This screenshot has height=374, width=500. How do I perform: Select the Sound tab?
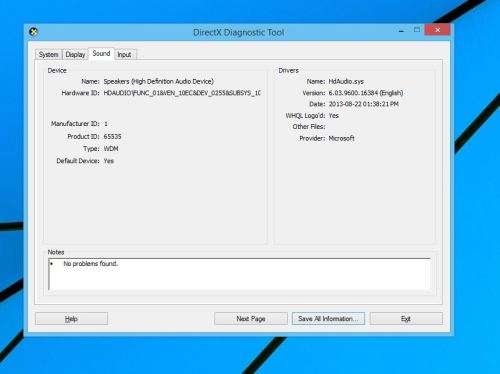tap(101, 54)
